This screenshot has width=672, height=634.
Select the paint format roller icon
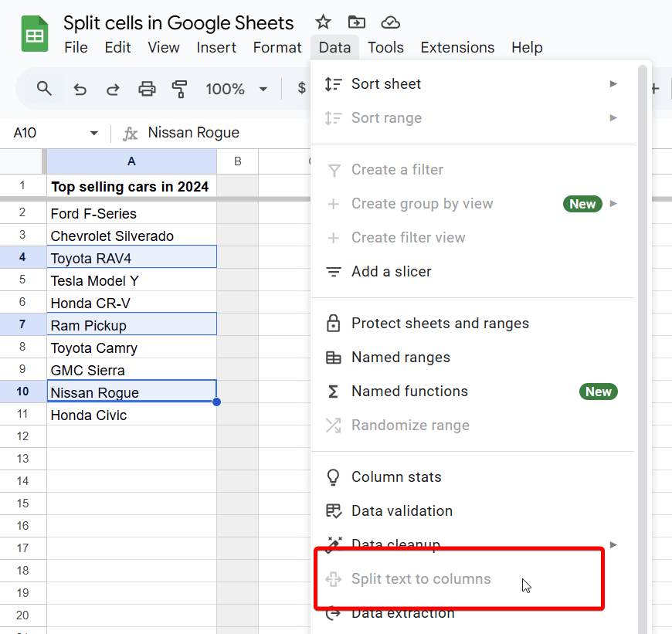click(179, 89)
